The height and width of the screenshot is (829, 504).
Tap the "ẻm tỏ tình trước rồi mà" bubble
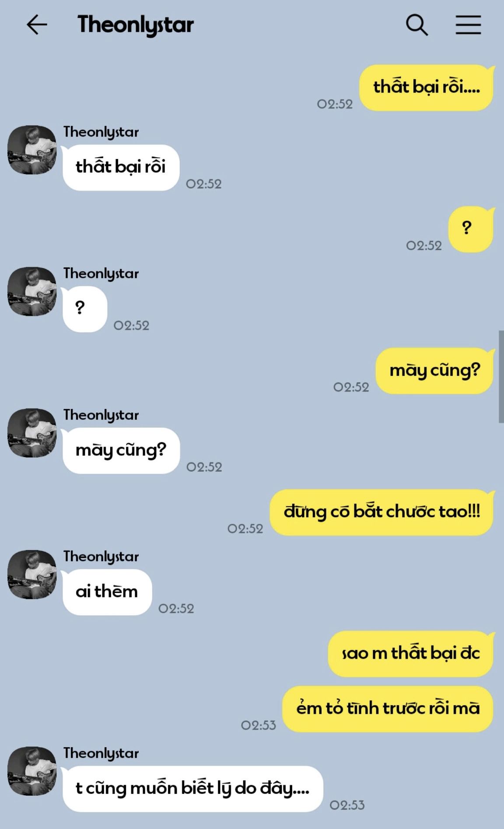pyautogui.click(x=388, y=709)
